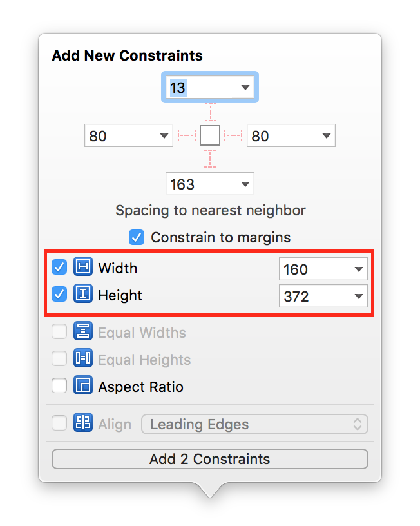Click the Aspect Ratio icon
The image size is (420, 526).
click(x=83, y=385)
